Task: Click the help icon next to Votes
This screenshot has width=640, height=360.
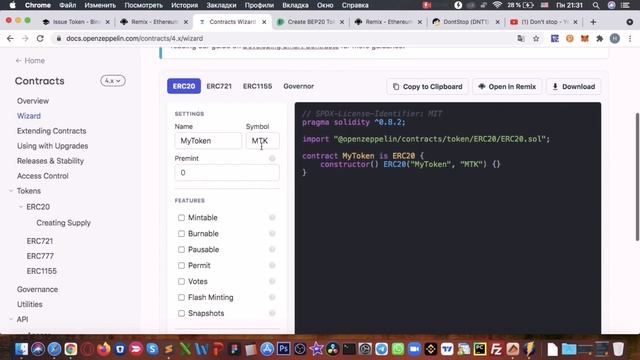Action: click(272, 281)
